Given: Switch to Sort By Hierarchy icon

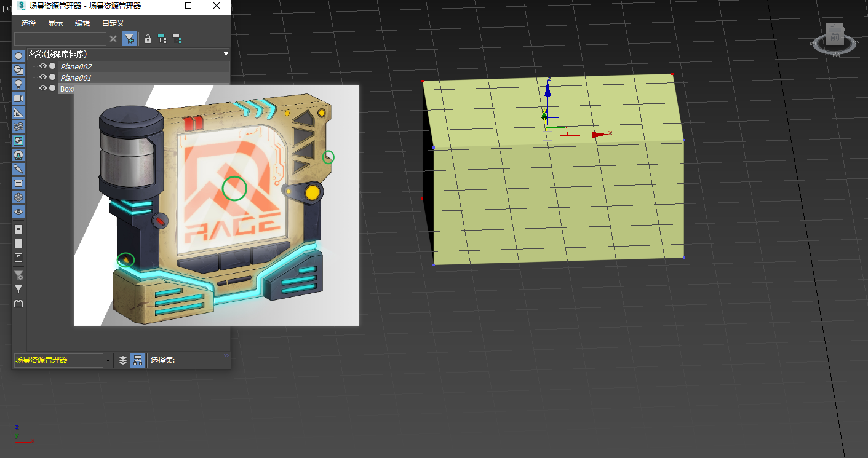Looking at the screenshot, I should 138,360.
